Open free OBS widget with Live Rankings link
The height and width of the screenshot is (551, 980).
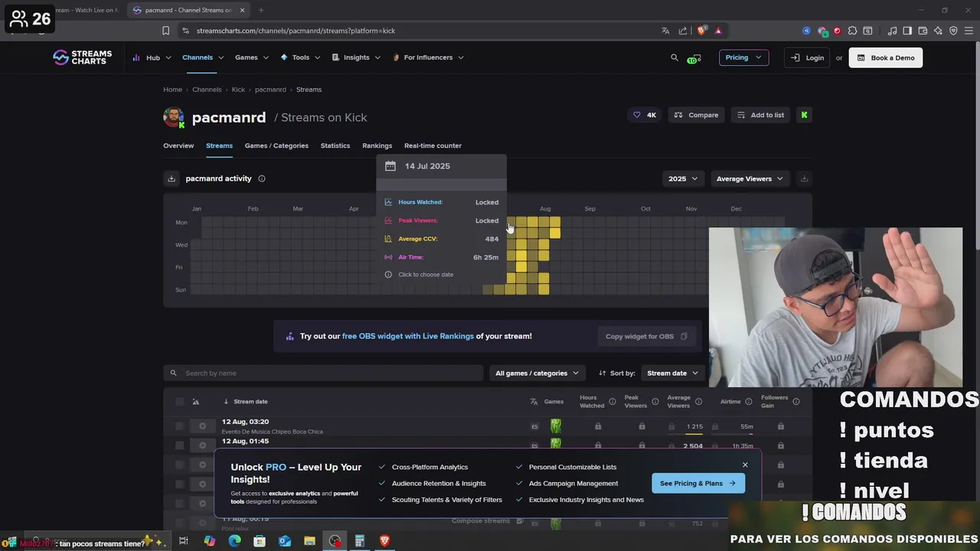point(408,336)
